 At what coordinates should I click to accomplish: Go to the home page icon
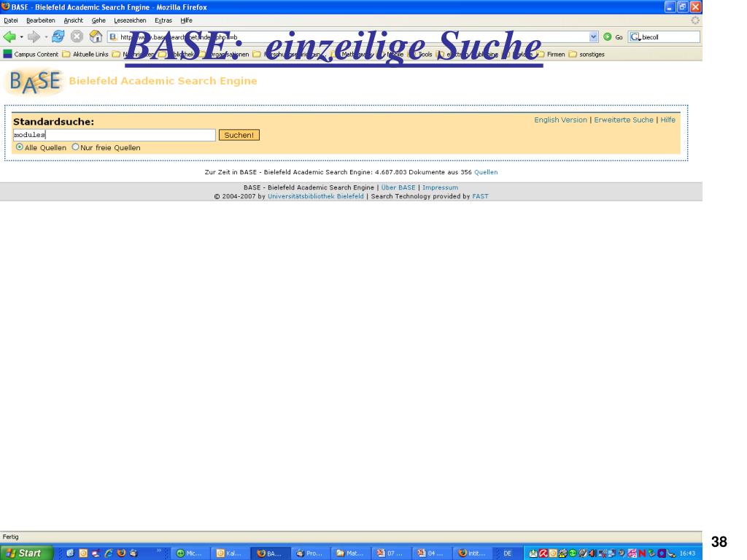tap(96, 36)
